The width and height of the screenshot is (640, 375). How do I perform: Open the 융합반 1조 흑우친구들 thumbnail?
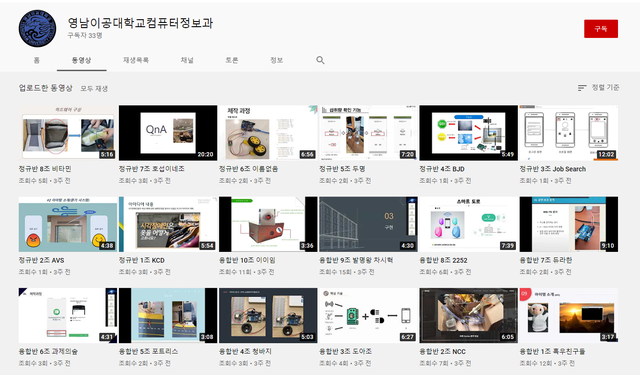tap(569, 315)
